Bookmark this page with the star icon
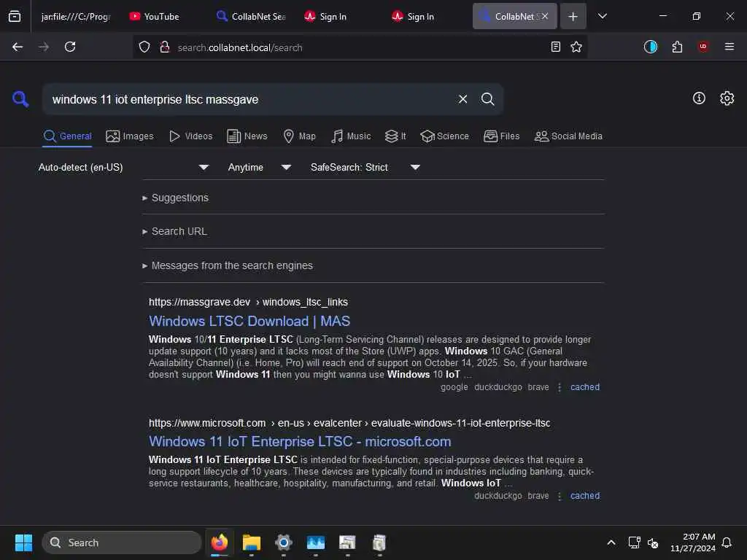 point(576,47)
